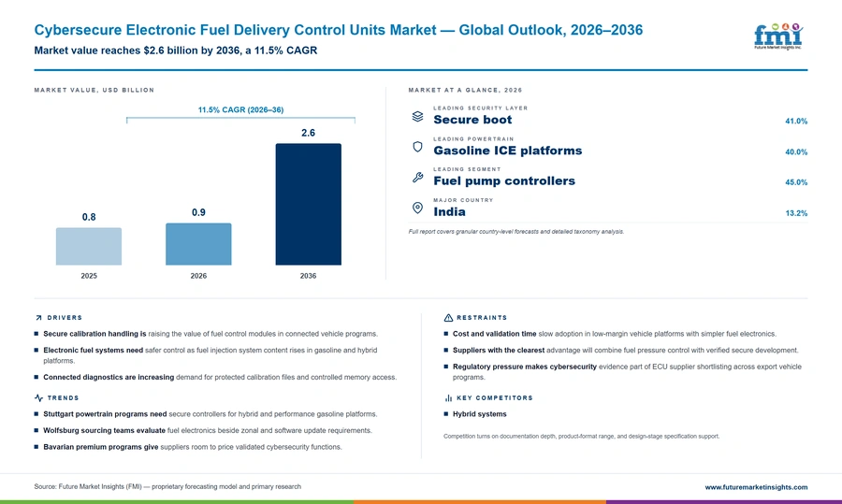The height and width of the screenshot is (504, 842).
Task: Click the Source: Future Market Insights footer
Action: point(167,487)
